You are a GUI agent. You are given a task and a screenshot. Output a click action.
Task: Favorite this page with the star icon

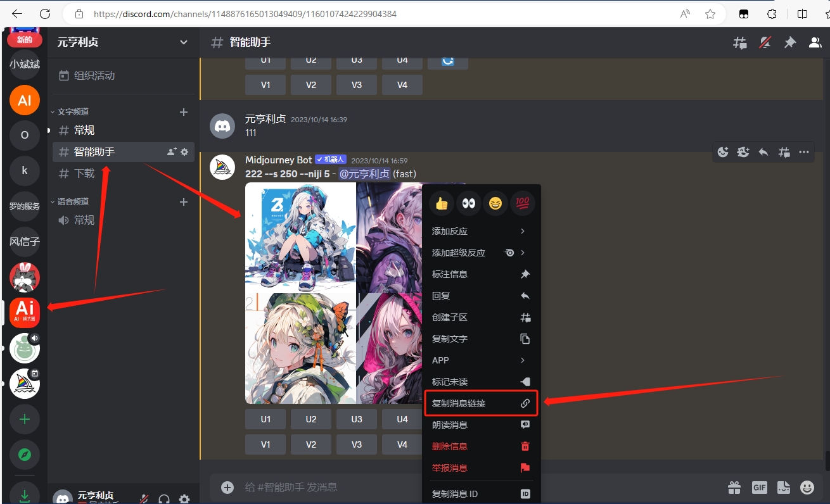pyautogui.click(x=710, y=13)
